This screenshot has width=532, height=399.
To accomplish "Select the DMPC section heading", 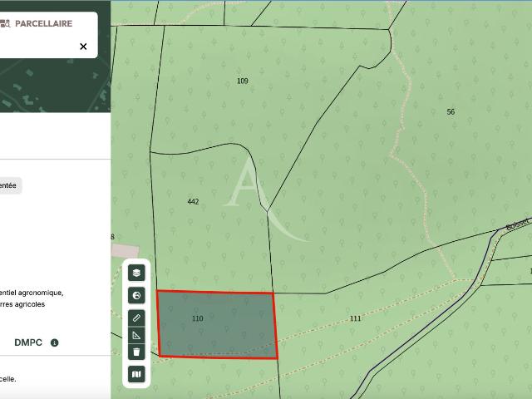I will [28, 342].
